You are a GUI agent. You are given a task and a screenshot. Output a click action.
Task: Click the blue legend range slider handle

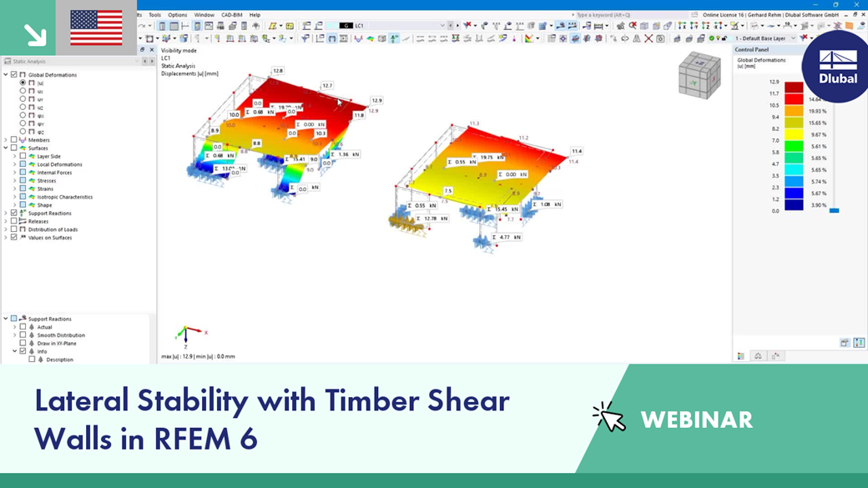(835, 210)
